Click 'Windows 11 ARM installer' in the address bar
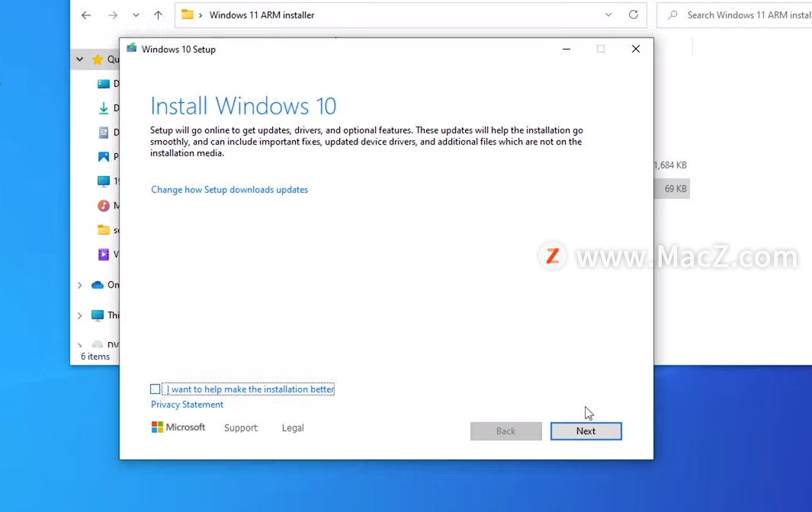Viewport: 812px width, 512px height. (262, 15)
